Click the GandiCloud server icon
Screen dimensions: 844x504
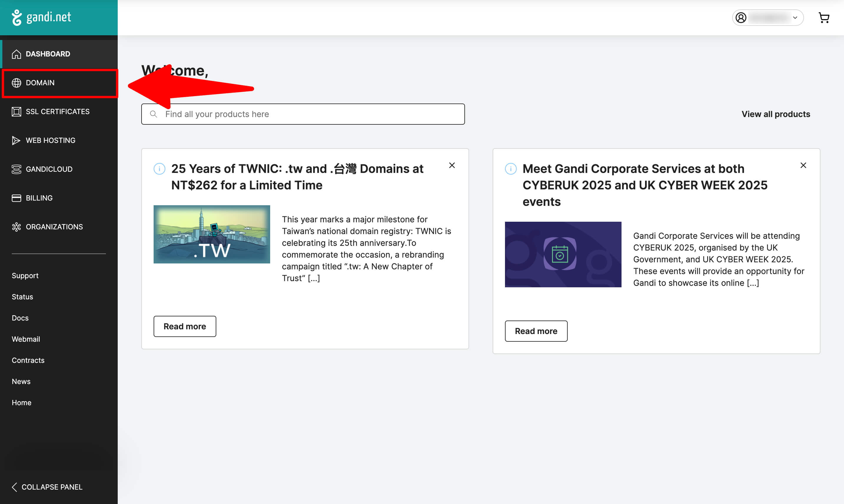click(16, 169)
